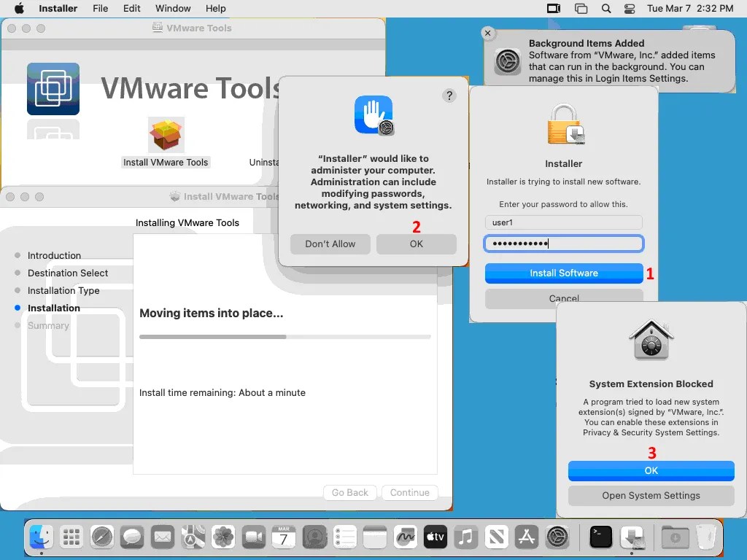This screenshot has width=747, height=560.
Task: Close the Background Items Added notification
Action: (x=487, y=33)
